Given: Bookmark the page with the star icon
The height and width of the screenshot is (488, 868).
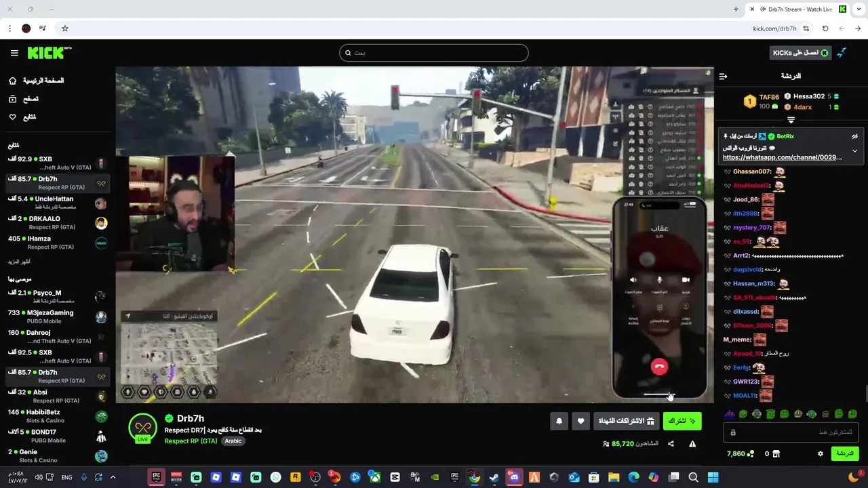Looking at the screenshot, I should coord(65,28).
